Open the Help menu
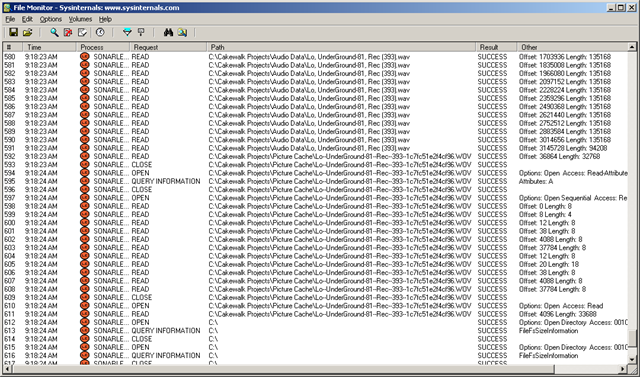 105,19
